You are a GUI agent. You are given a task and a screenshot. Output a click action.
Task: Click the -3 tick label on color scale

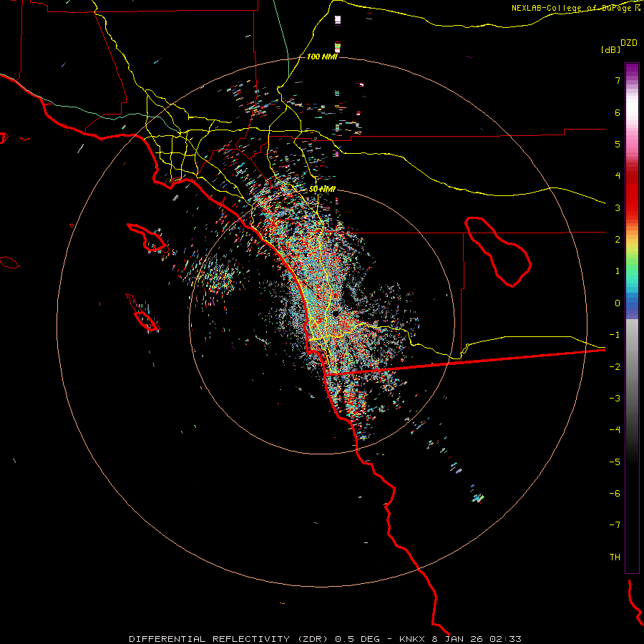pos(615,399)
